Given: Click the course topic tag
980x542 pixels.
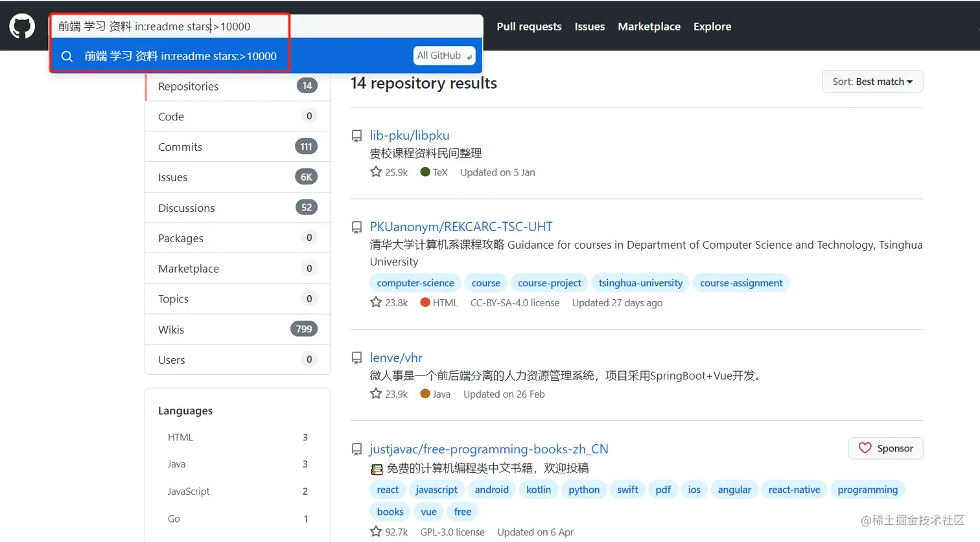Looking at the screenshot, I should point(486,283).
